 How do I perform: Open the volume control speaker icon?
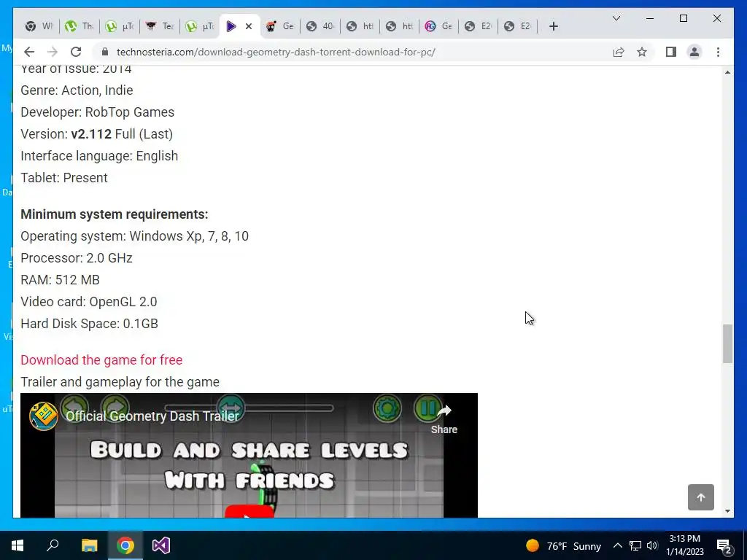[x=652, y=545]
